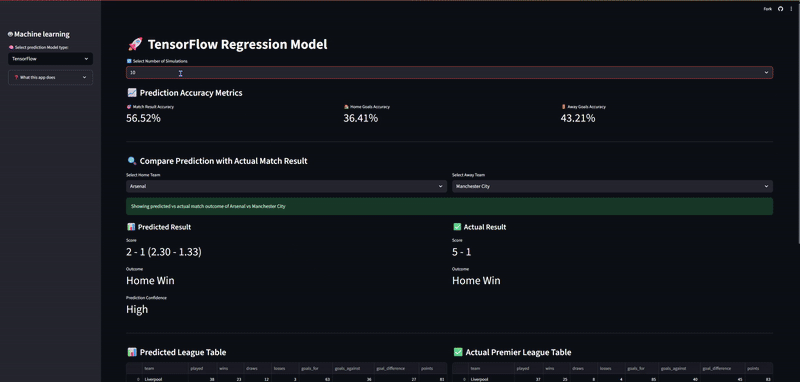800x382 pixels.
Task: Click the green checkmark icon by Actual Result
Action: pos(457,227)
